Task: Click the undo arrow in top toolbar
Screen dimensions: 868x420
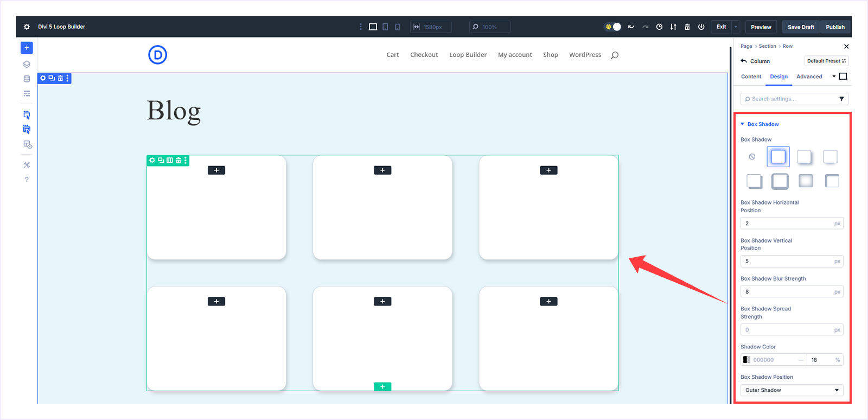Action: [x=631, y=27]
